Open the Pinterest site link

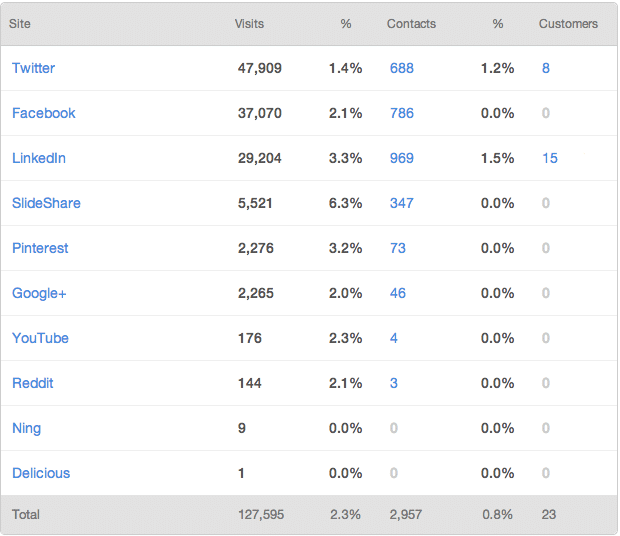pyautogui.click(x=40, y=248)
